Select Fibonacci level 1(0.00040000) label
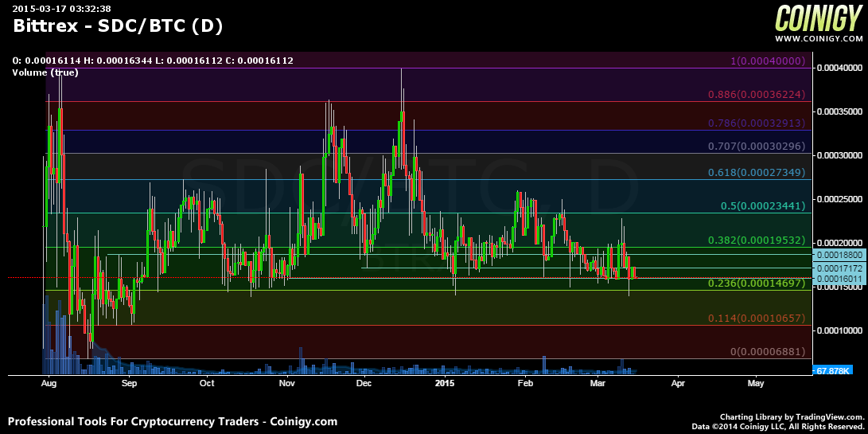Screen dimensions: 868x434 coord(768,61)
